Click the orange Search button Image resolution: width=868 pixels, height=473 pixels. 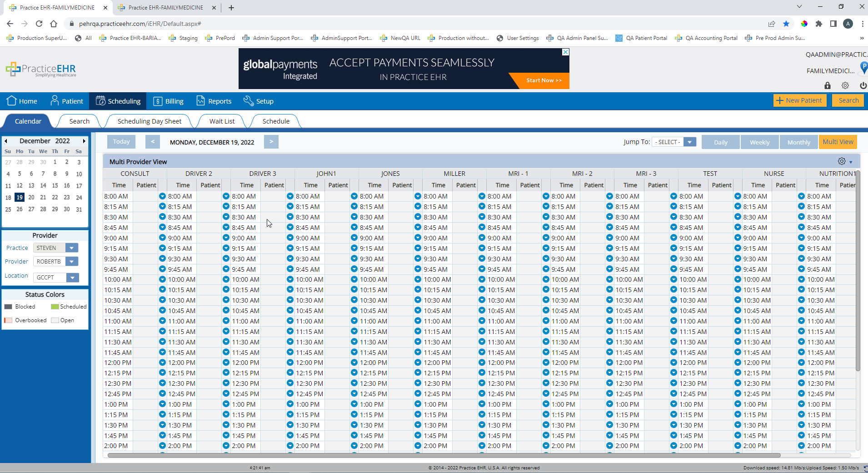[848, 100]
